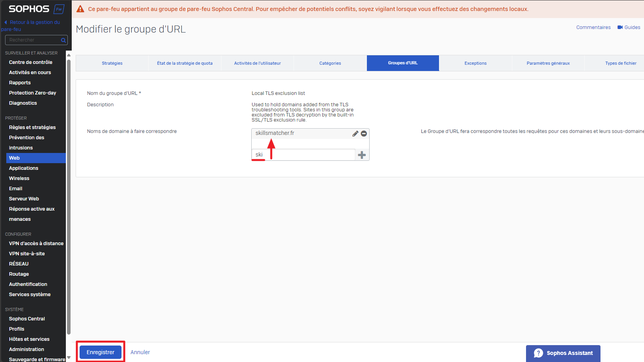Open VPN d'accès à distance
This screenshot has width=644, height=362.
coord(36,244)
